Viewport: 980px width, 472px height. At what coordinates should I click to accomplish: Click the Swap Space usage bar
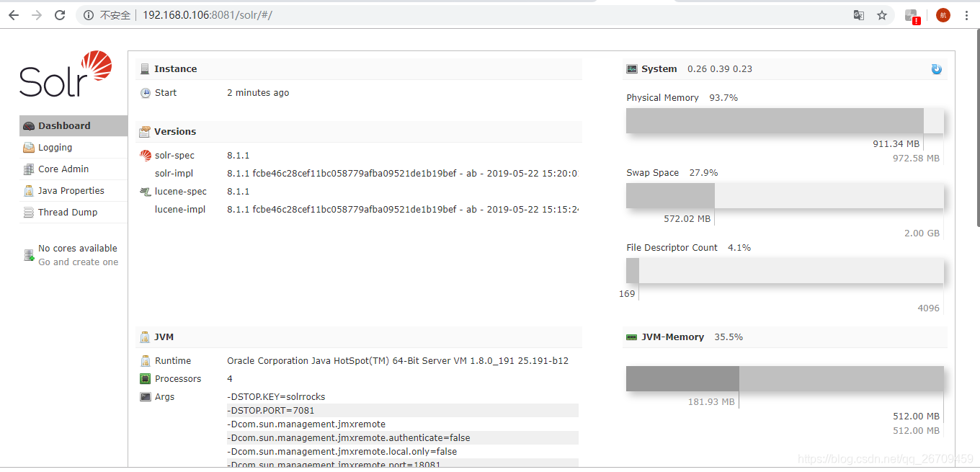[x=785, y=195]
